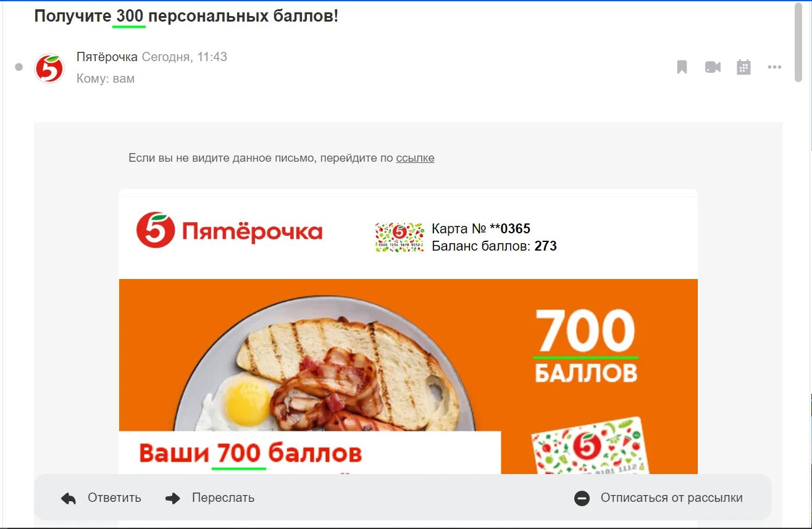812x529 pixels.
Task: Open the Пятёрочка sender avatar
Action: tap(49, 69)
